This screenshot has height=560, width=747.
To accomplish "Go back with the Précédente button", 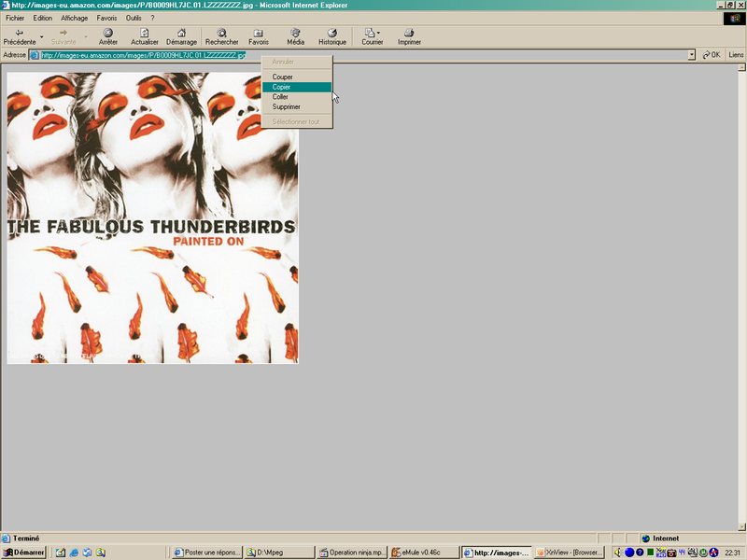I will coord(20,36).
